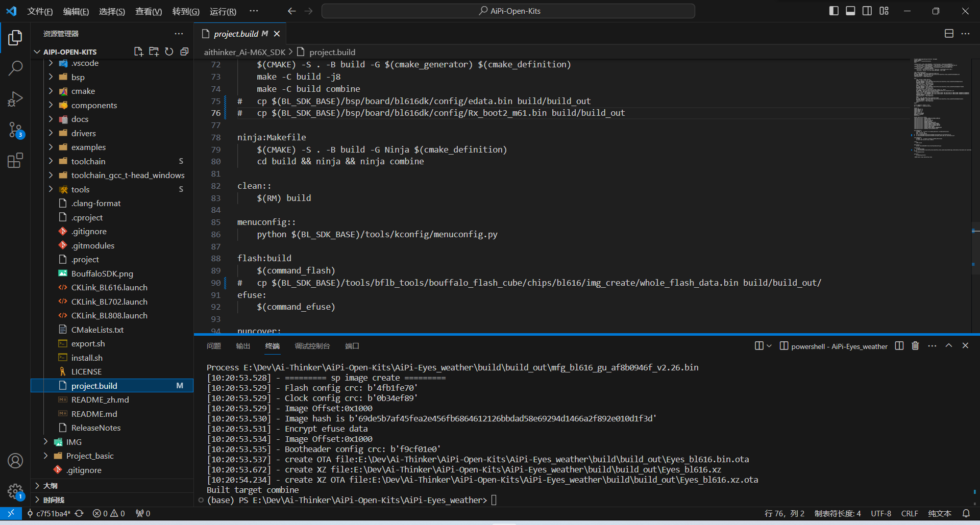Click the cursor position 行 76, 列 2
This screenshot has height=525, width=980.
785,513
